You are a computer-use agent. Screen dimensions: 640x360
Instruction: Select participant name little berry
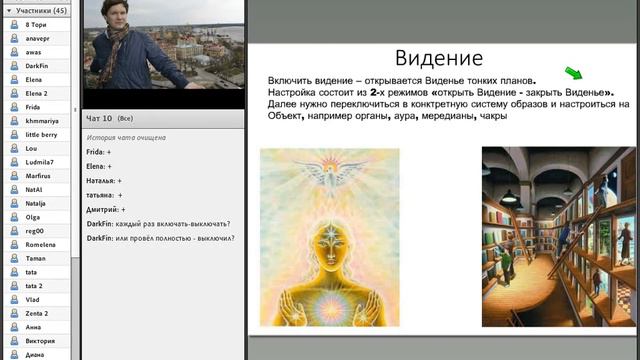click(x=41, y=135)
